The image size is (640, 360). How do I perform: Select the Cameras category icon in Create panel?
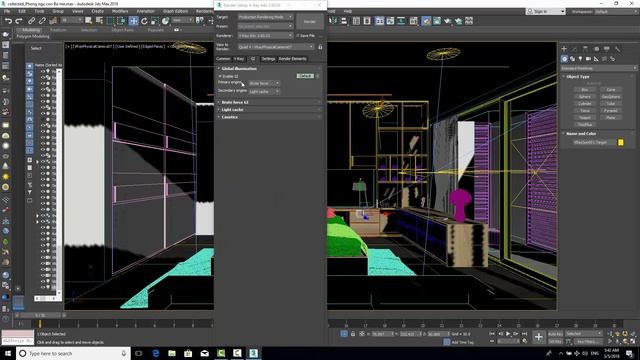click(x=588, y=59)
